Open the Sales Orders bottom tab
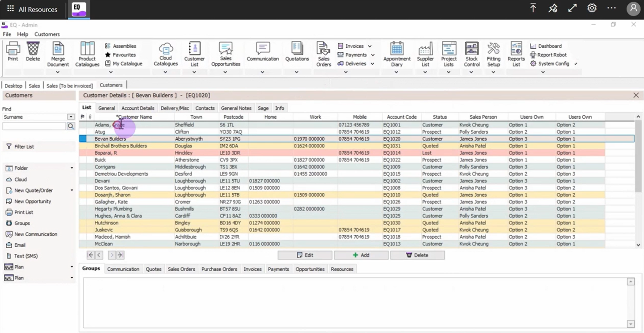The width and height of the screenshot is (644, 333). [x=181, y=269]
